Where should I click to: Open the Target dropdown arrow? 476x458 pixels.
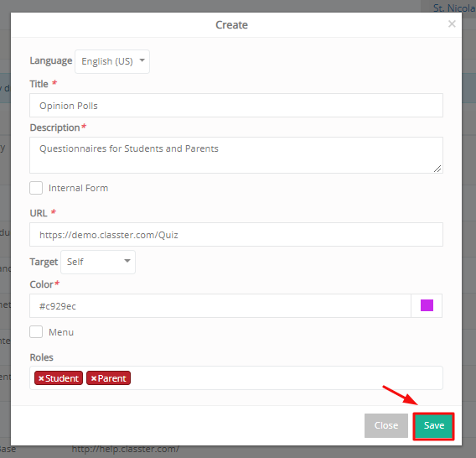pyautogui.click(x=127, y=261)
